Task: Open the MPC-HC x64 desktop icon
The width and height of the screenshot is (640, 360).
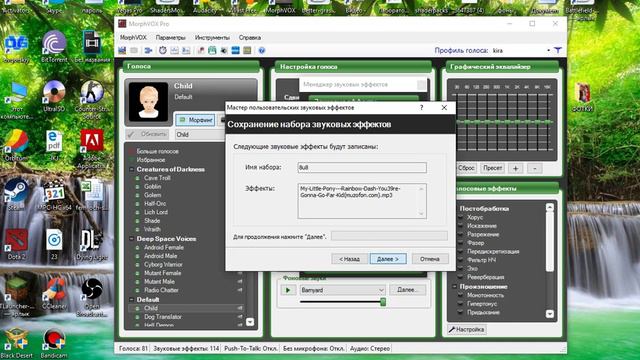Action: point(54,195)
